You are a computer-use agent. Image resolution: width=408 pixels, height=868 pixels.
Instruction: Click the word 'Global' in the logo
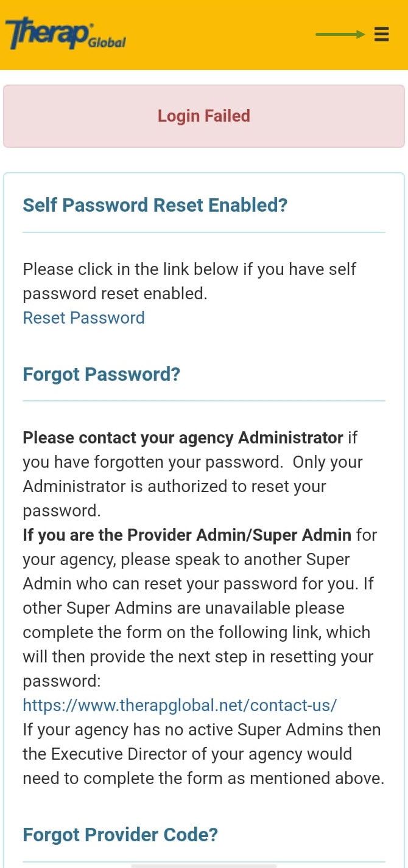tap(107, 43)
